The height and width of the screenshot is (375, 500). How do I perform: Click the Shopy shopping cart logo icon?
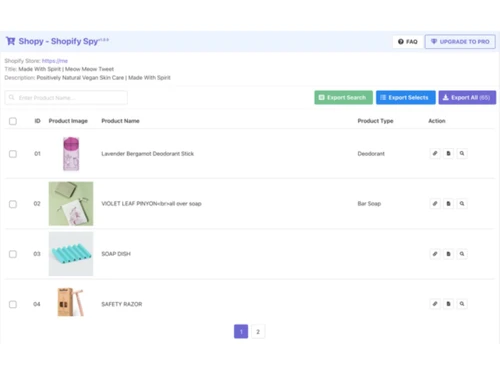(x=10, y=41)
